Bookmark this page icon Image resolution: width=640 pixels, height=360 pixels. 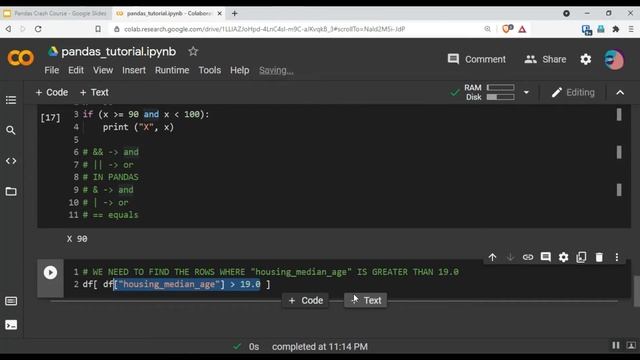pyautogui.click(x=98, y=29)
